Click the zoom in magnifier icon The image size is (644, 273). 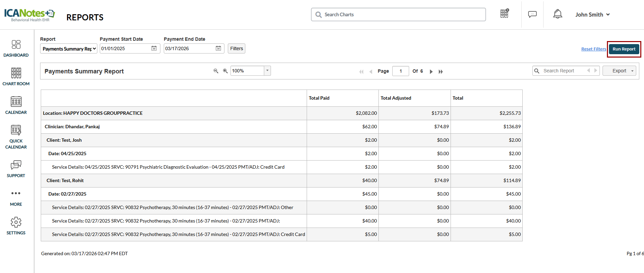(225, 71)
